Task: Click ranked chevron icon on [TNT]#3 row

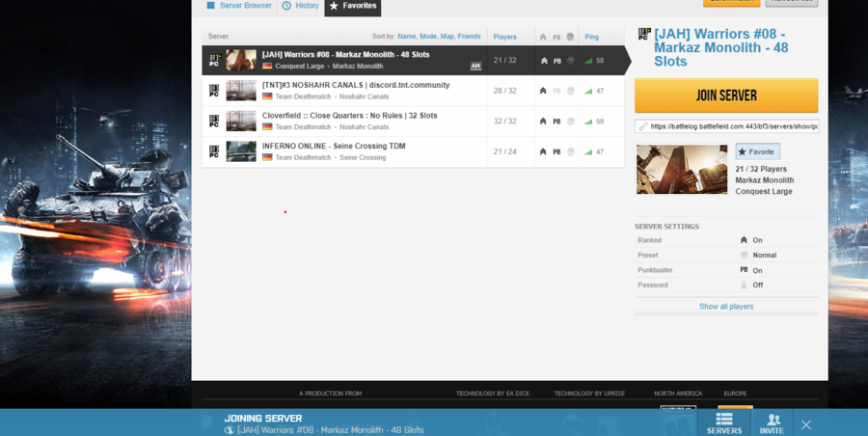Action: coord(543,91)
